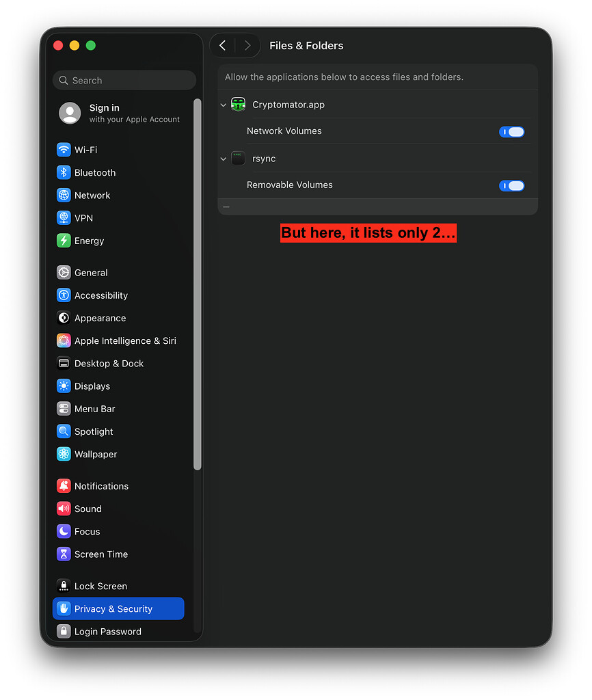The height and width of the screenshot is (700, 592).
Task: Collapse the Cryptomator.app entry
Action: (224, 105)
